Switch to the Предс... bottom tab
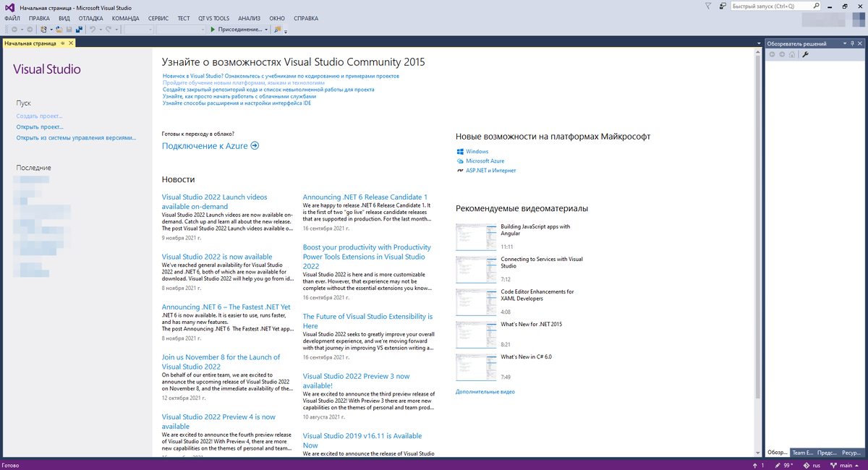The image size is (868, 470). click(827, 453)
